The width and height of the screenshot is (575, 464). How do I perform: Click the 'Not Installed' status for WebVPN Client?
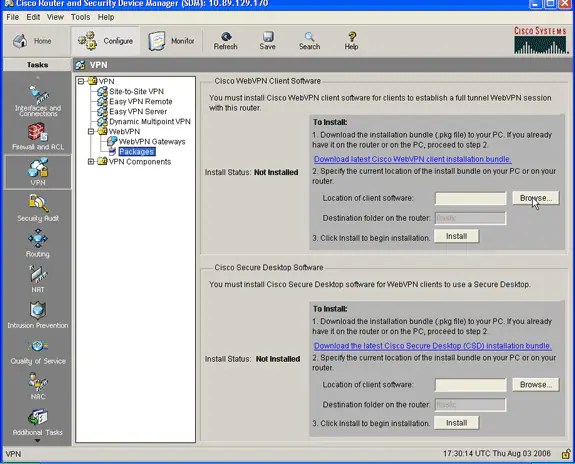click(276, 172)
